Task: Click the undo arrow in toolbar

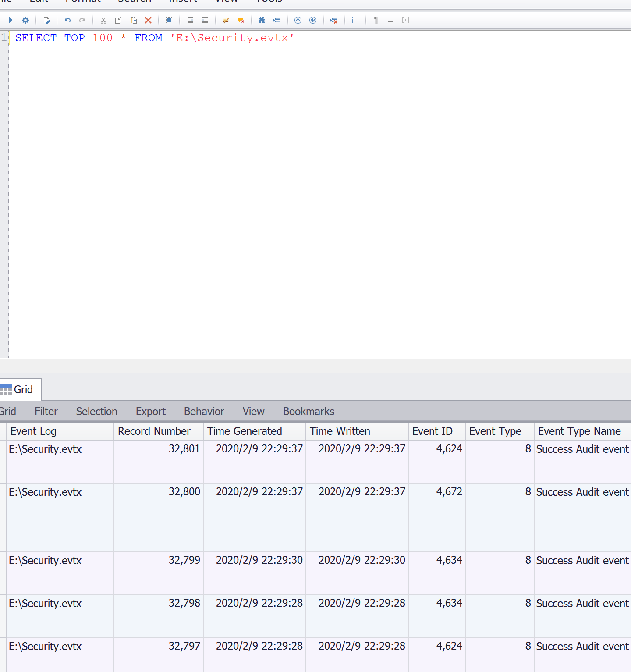Action: click(x=67, y=20)
